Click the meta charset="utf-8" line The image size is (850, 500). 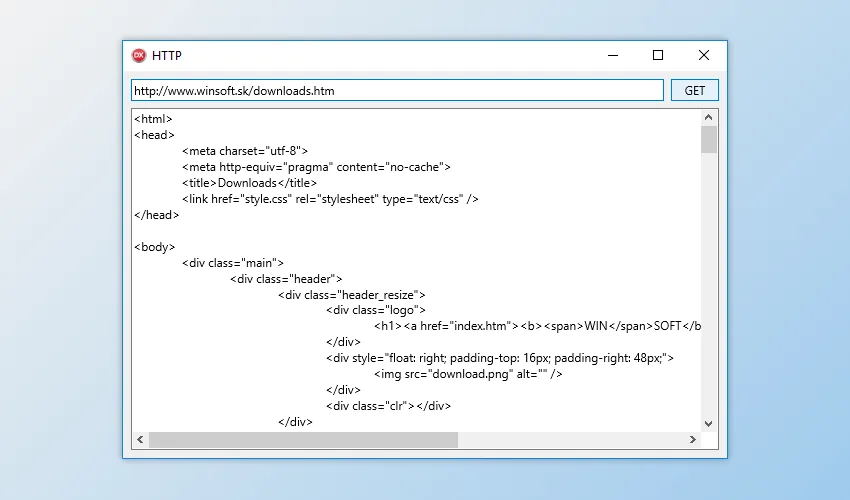point(245,151)
